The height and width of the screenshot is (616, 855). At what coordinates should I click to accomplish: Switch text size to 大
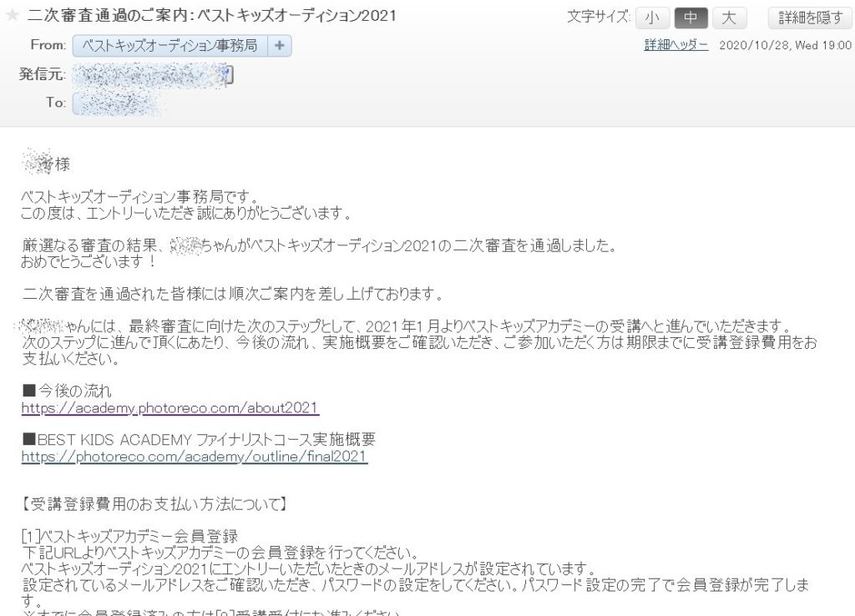729,18
